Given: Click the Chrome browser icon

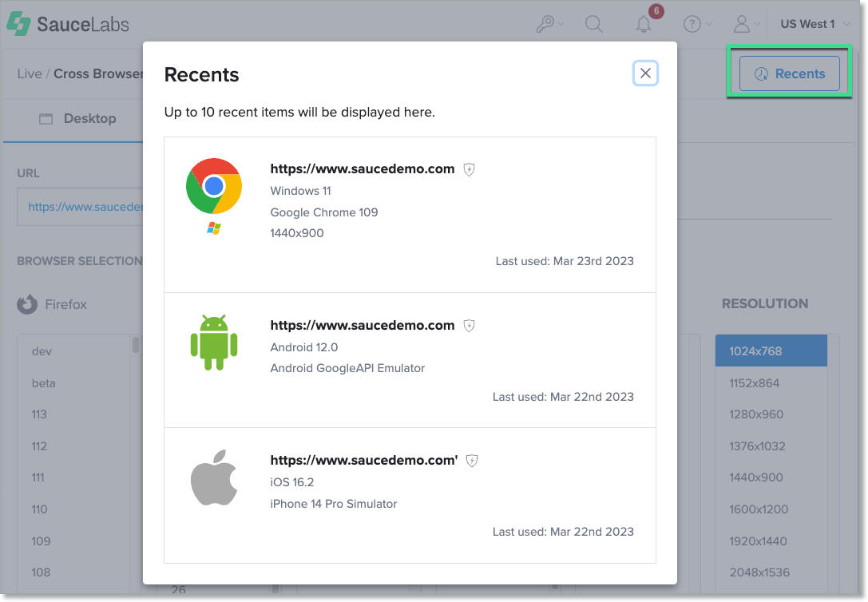Looking at the screenshot, I should 213,186.
